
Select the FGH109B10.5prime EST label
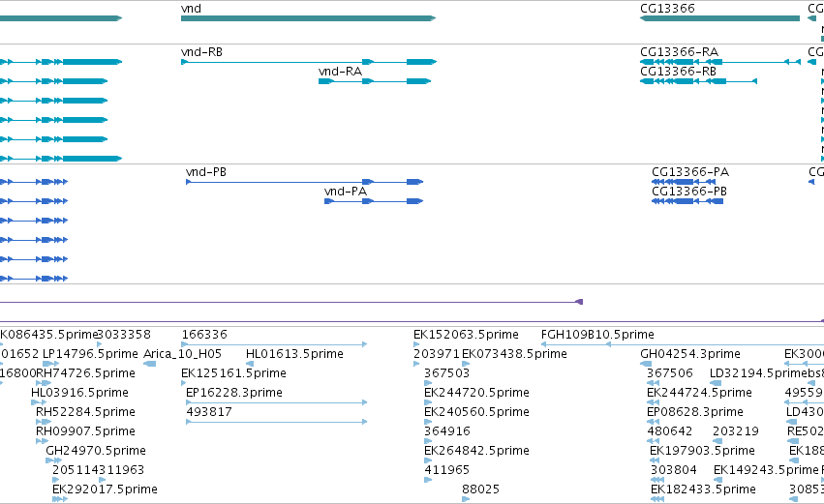click(597, 335)
